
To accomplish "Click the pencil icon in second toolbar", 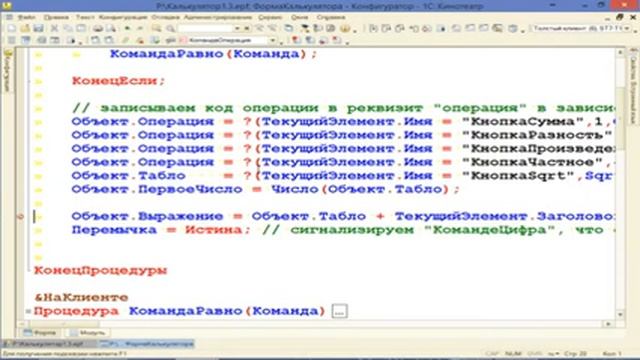I will pos(126,40).
